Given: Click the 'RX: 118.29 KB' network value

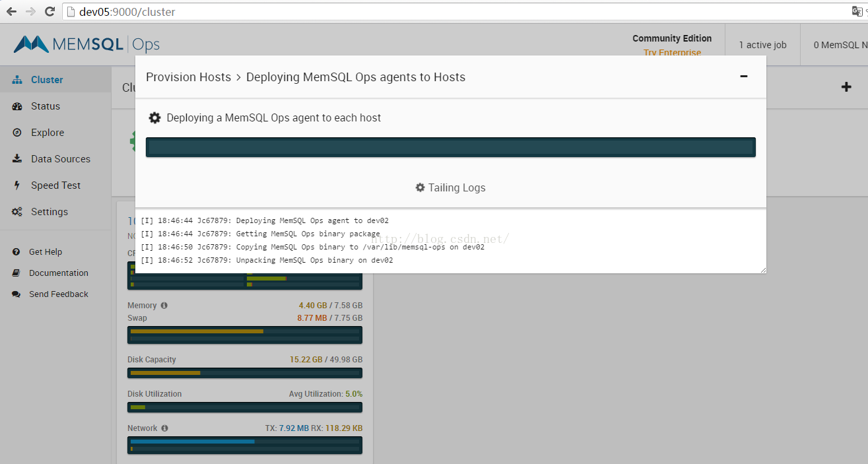Looking at the screenshot, I should click(x=337, y=428).
